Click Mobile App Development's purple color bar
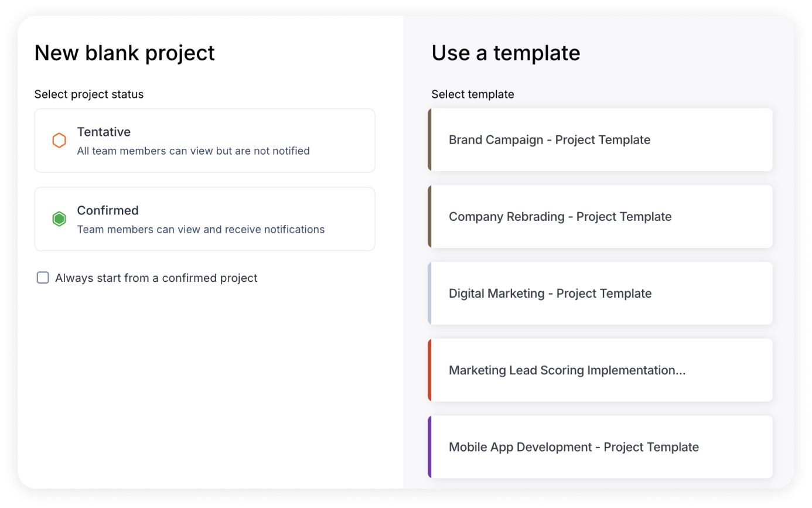The width and height of the screenshot is (812, 508). 429,447
